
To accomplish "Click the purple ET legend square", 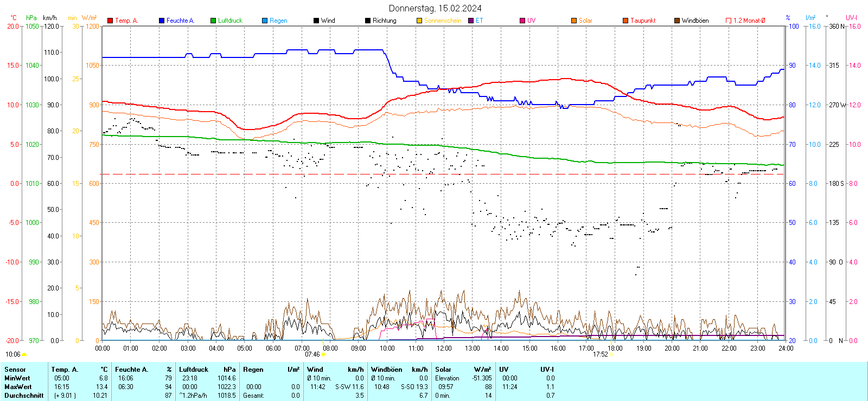I will (471, 21).
